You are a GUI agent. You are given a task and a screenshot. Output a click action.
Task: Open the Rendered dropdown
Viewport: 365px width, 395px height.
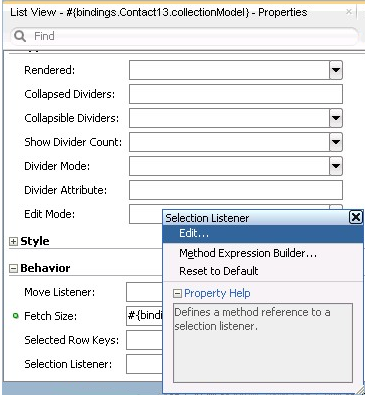tap(336, 70)
